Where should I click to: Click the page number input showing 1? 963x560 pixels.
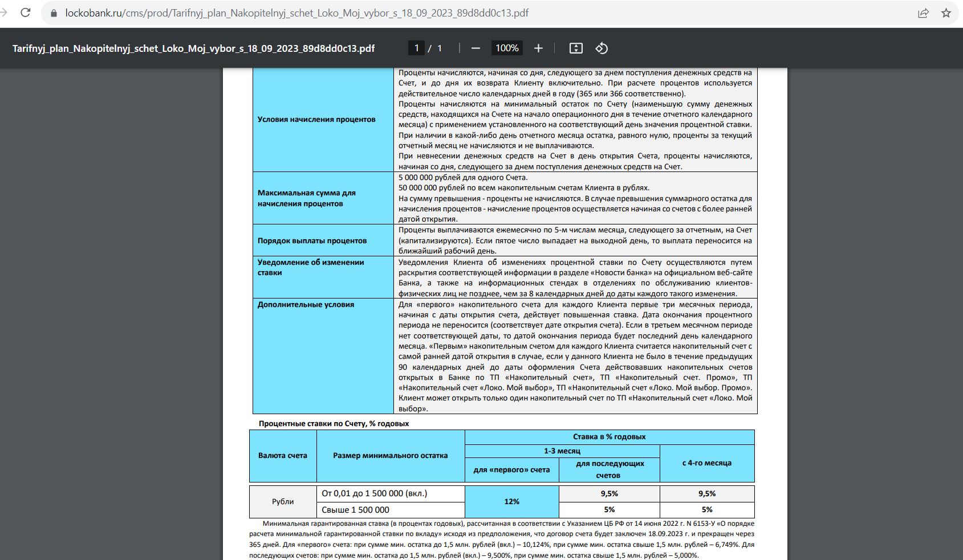[416, 48]
